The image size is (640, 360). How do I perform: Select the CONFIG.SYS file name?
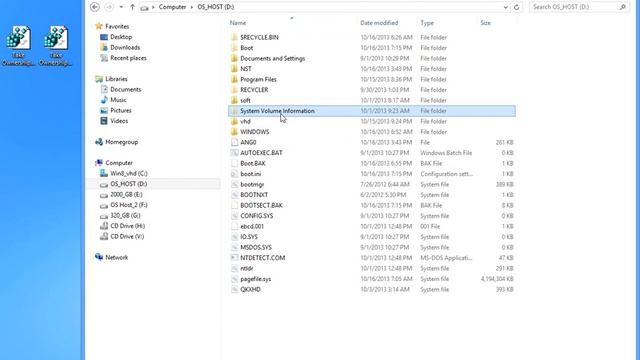coord(257,216)
